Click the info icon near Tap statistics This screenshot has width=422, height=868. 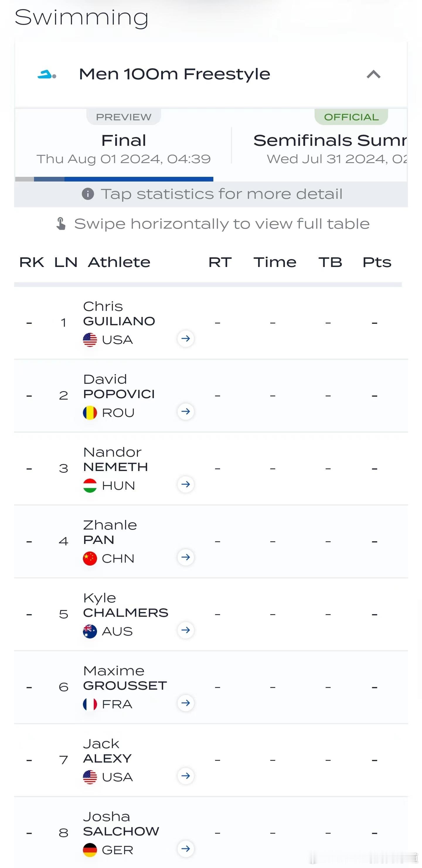point(88,194)
